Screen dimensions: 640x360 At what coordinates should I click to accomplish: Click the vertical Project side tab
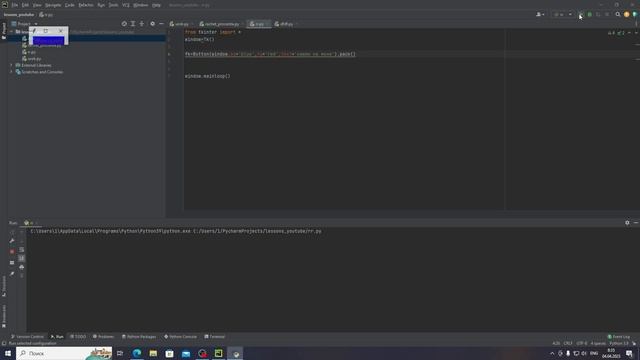[4, 31]
